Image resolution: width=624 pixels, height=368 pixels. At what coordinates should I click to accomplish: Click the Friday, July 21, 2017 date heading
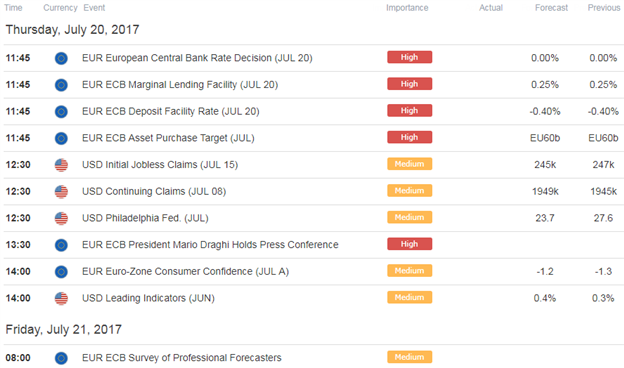pyautogui.click(x=64, y=329)
